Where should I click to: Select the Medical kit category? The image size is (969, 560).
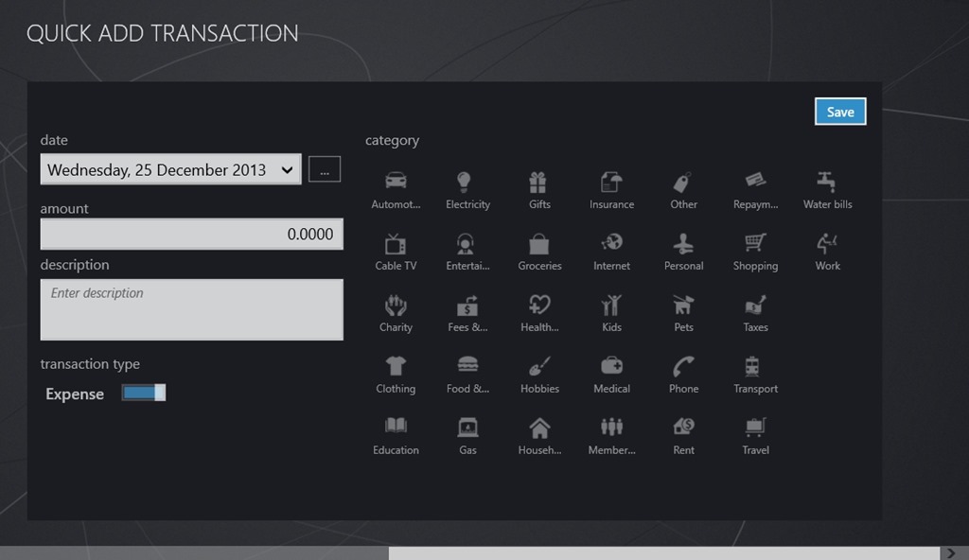(x=612, y=365)
